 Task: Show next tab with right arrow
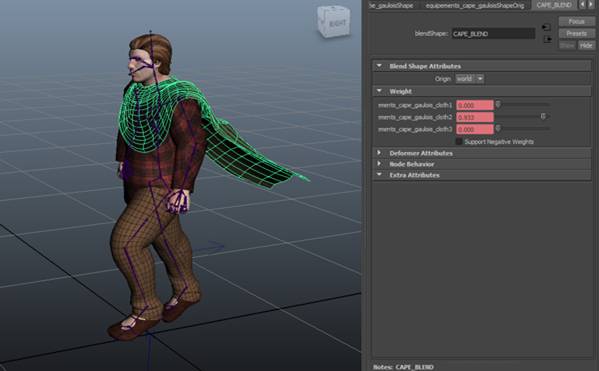pyautogui.click(x=591, y=5)
